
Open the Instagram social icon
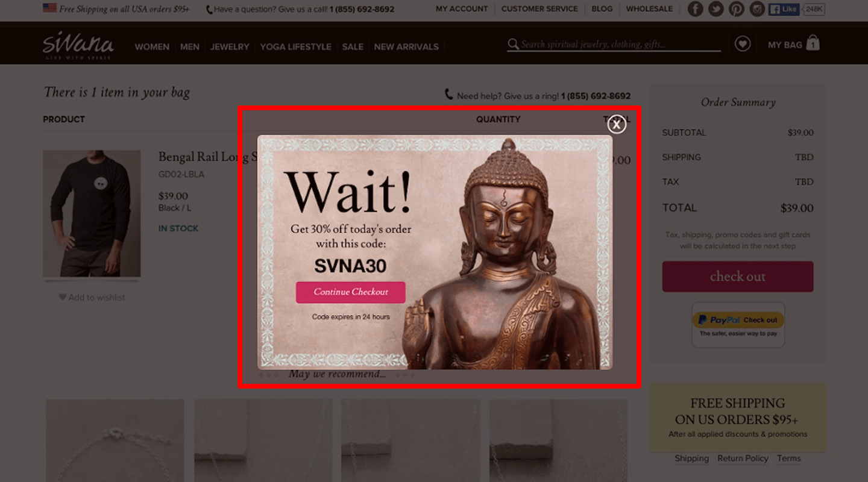pyautogui.click(x=756, y=9)
